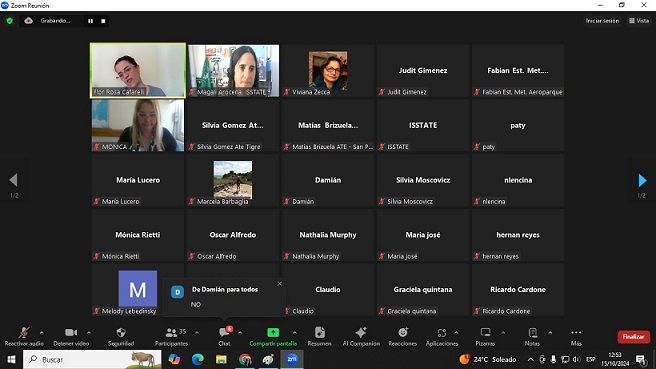Open the Más options menu

click(x=576, y=336)
